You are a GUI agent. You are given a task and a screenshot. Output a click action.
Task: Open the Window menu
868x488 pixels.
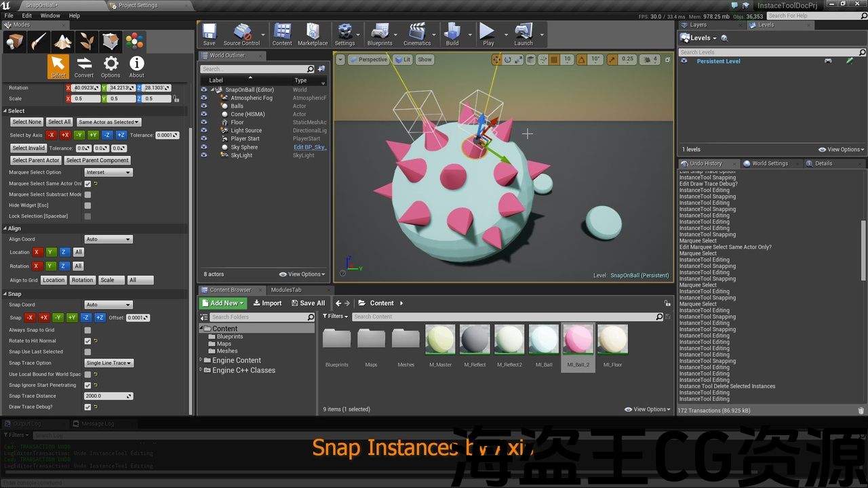coord(50,16)
